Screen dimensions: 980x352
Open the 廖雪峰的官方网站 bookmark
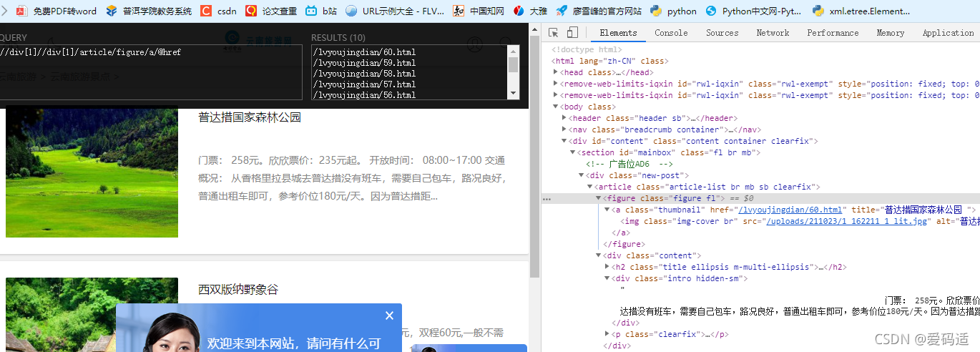point(599,11)
